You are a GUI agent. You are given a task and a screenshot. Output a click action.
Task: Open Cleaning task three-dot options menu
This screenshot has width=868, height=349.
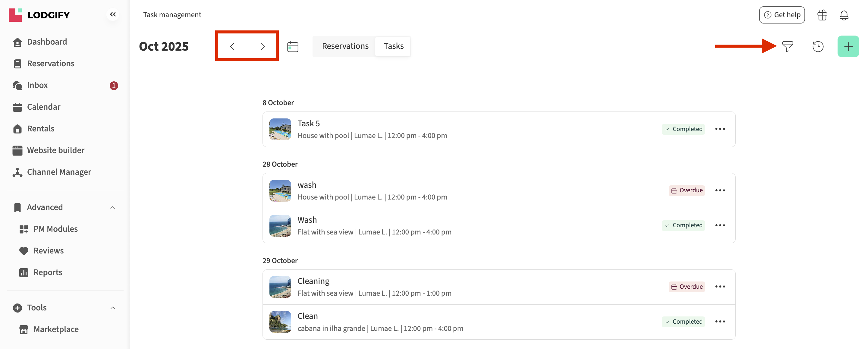tap(720, 287)
